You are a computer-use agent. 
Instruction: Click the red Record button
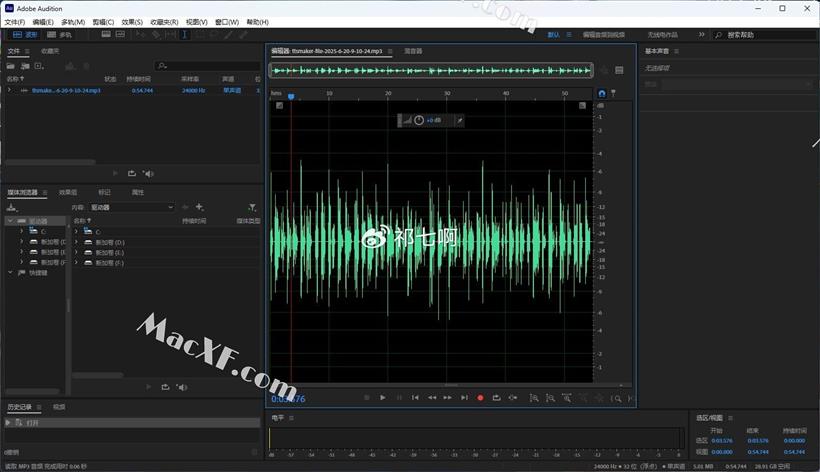(x=480, y=398)
